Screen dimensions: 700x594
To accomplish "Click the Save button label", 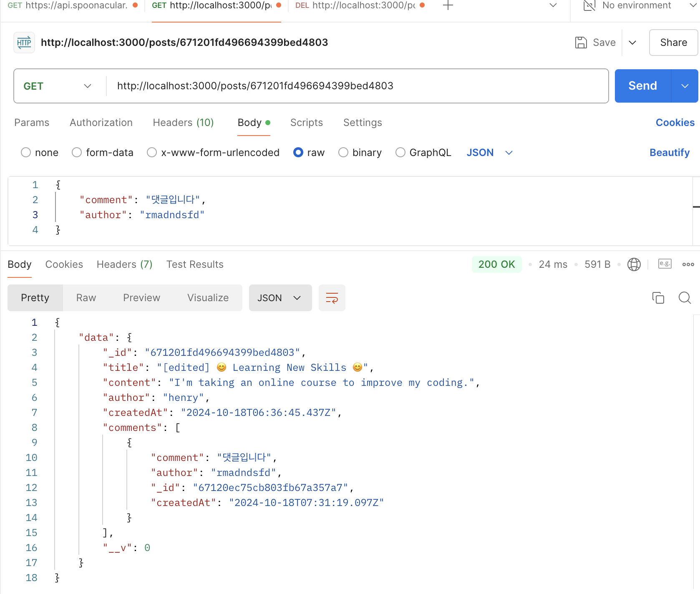I will pos(604,43).
